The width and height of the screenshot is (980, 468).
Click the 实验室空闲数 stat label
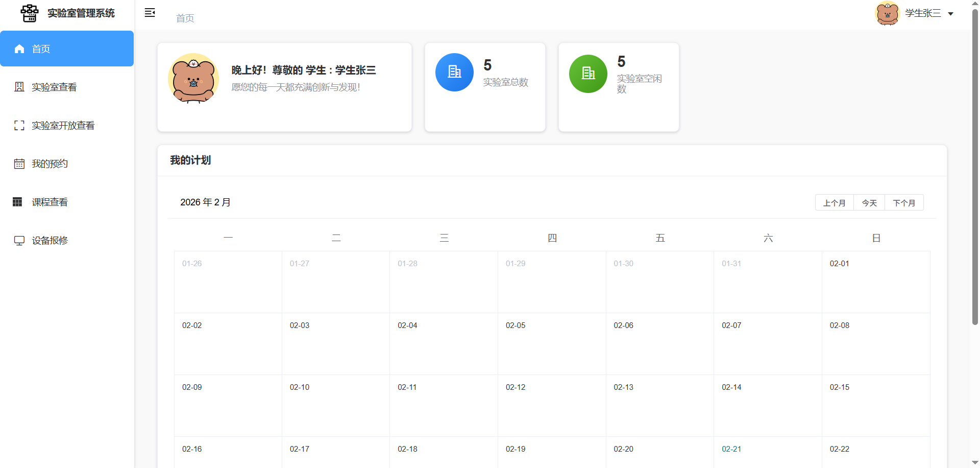coord(639,84)
